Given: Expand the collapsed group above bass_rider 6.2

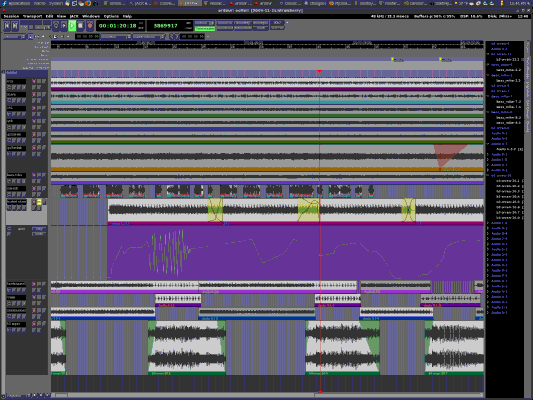Looking at the screenshot, I should point(488,64).
